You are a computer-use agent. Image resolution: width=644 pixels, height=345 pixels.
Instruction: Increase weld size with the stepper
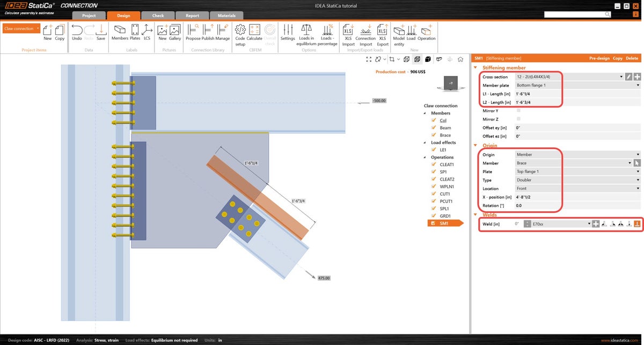(527, 222)
